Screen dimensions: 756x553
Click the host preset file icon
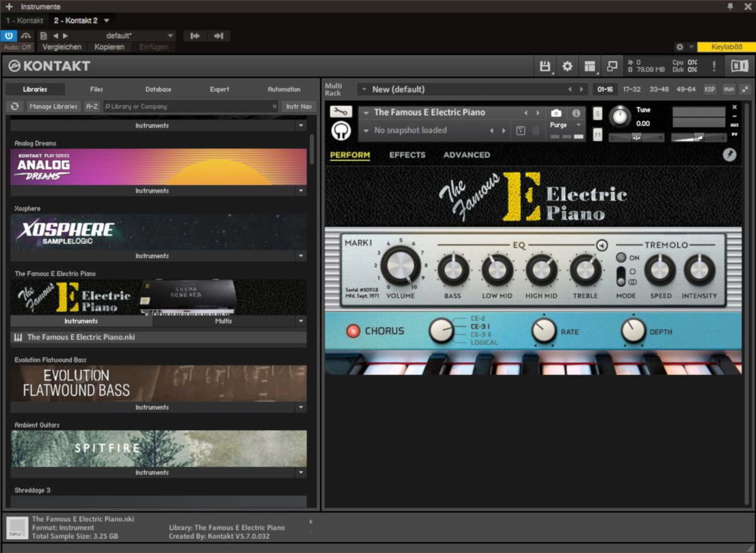43,36
